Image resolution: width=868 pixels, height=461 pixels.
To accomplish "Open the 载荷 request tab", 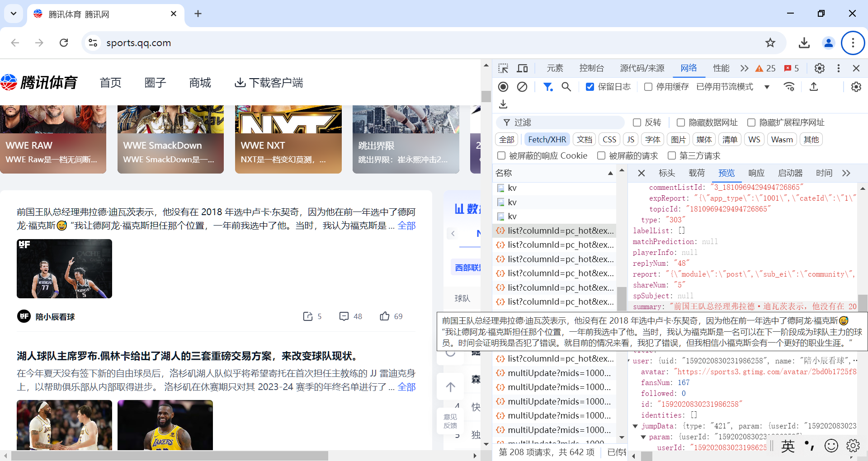I will pos(697,173).
